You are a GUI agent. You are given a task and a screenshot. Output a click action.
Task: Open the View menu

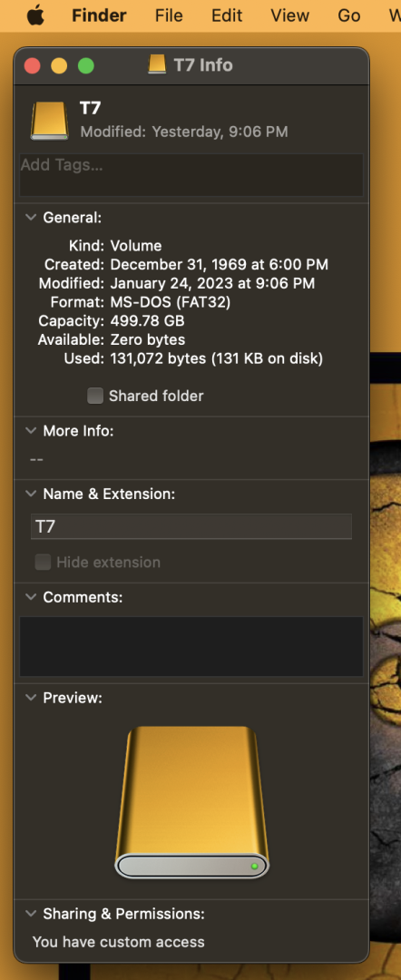[x=290, y=15]
